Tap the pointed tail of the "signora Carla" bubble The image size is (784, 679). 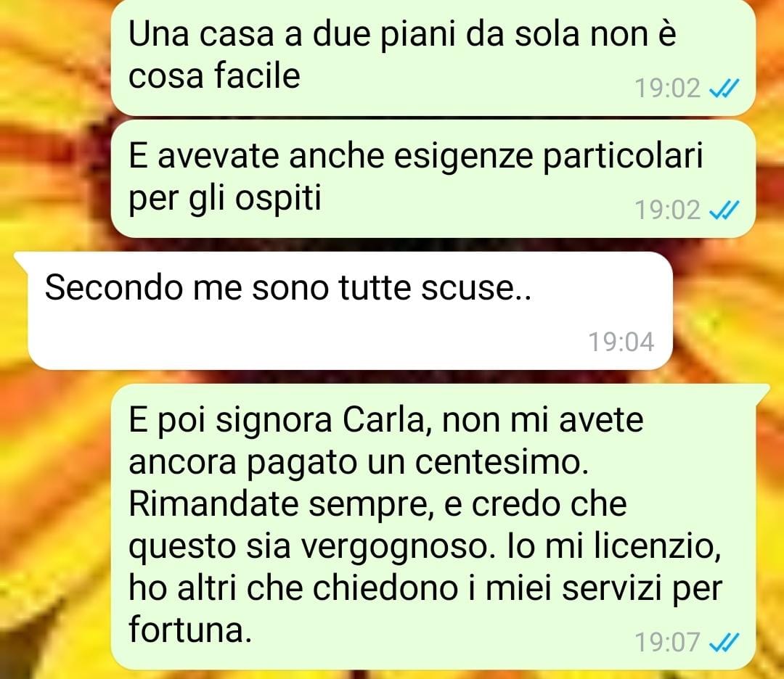[761, 393]
